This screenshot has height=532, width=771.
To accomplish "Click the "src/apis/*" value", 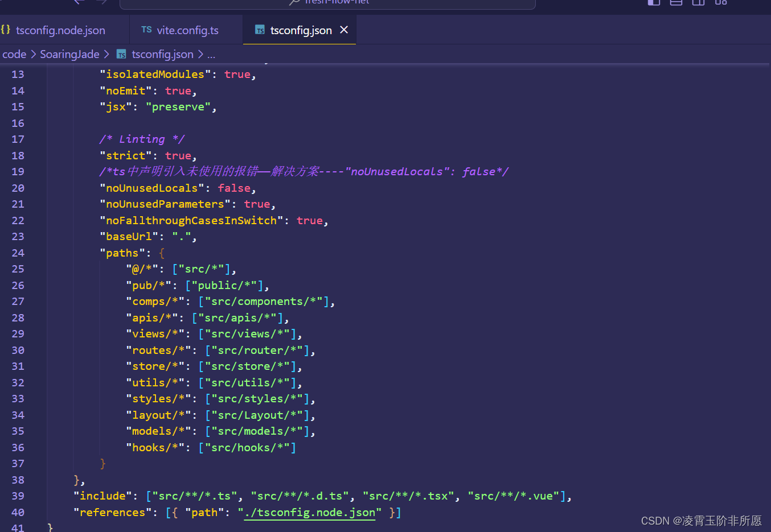I will coord(237,317).
